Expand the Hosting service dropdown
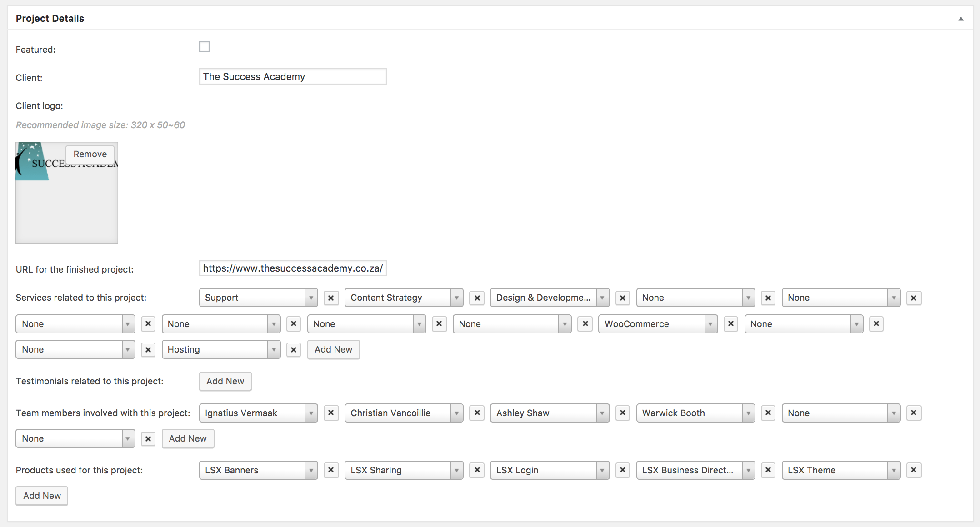This screenshot has height=527, width=980. tap(221, 349)
